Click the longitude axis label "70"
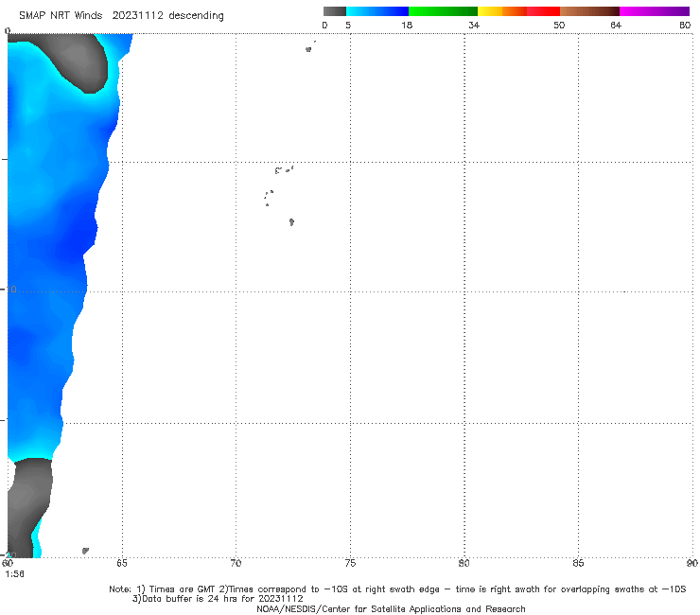This screenshot has height=615, width=700. (x=236, y=563)
